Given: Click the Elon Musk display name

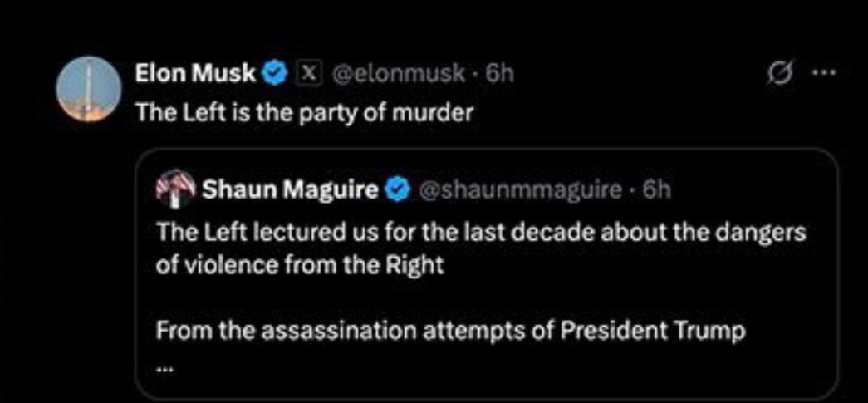Looking at the screenshot, I should [195, 74].
